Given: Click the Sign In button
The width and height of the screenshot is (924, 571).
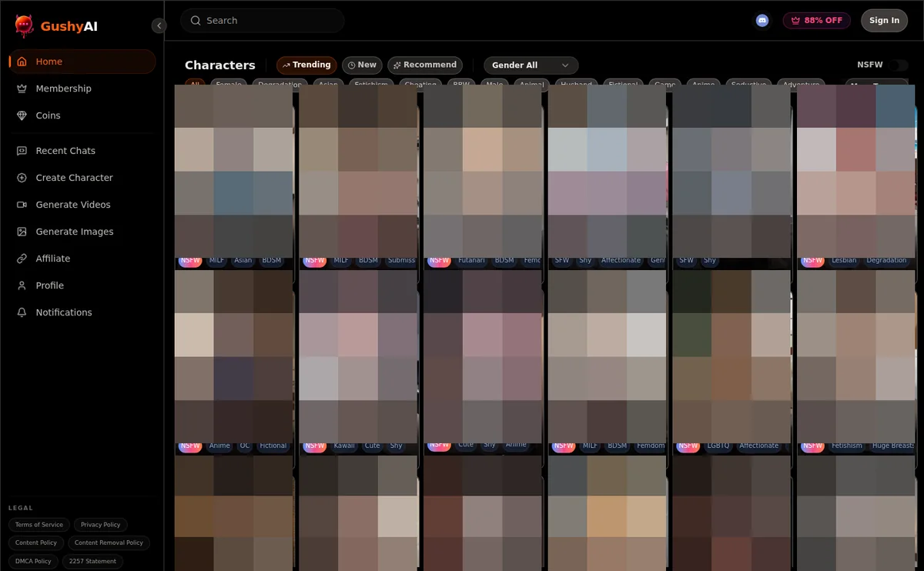Looking at the screenshot, I should pos(884,21).
